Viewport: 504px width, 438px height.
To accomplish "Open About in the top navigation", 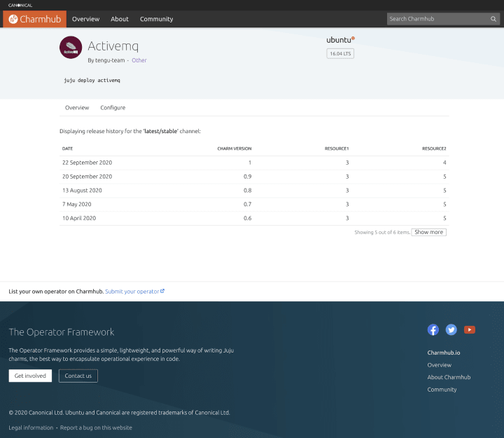I will click(x=120, y=19).
